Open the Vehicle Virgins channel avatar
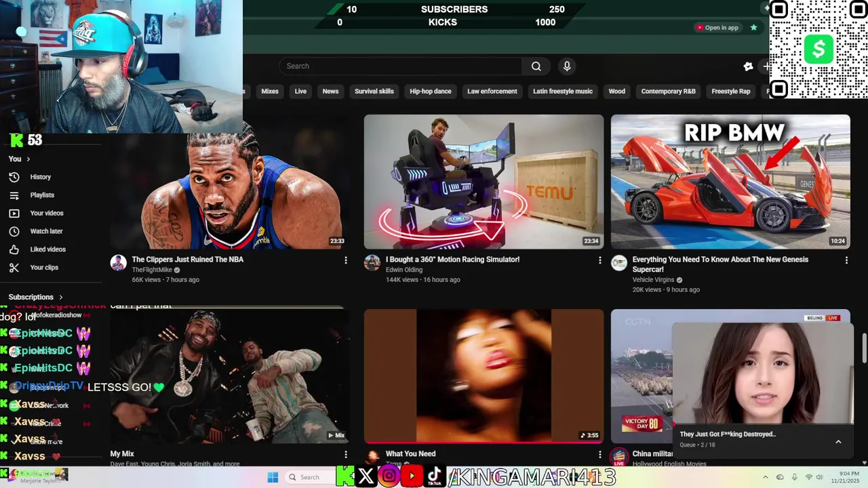Screen dimensions: 868x488 [x=619, y=263]
